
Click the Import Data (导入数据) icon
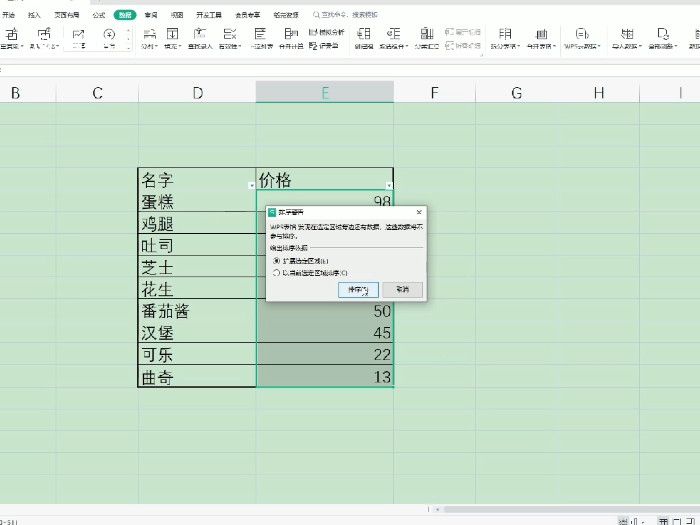[x=627, y=34]
